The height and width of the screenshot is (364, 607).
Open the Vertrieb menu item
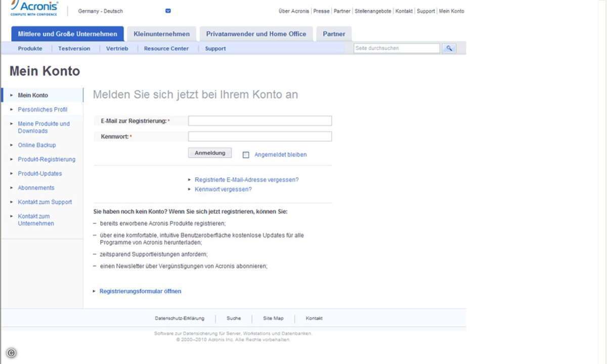117,49
